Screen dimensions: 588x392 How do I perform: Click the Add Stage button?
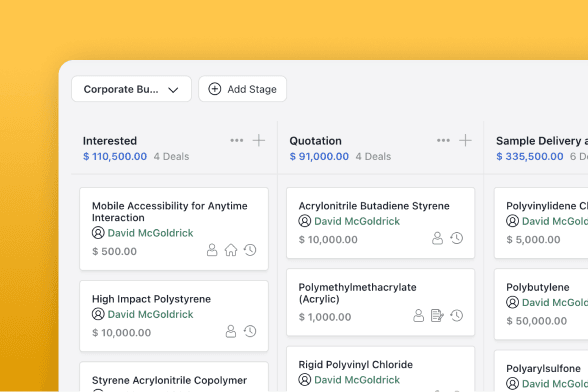pyautogui.click(x=243, y=89)
